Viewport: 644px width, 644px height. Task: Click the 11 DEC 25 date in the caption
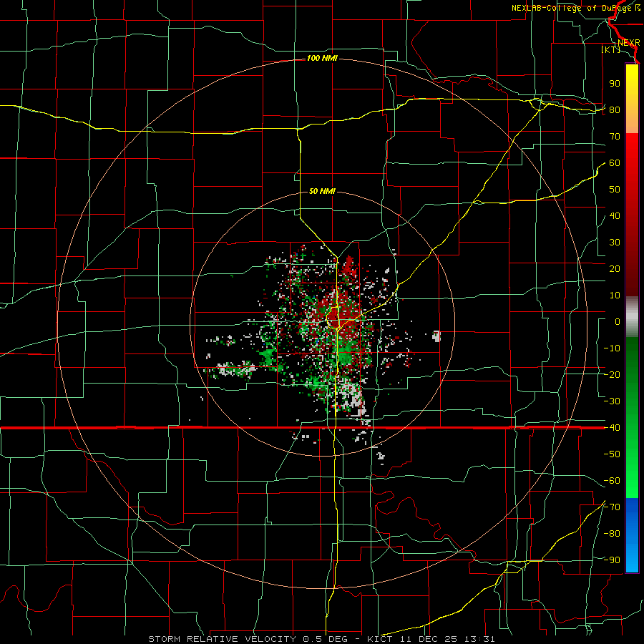point(429,639)
